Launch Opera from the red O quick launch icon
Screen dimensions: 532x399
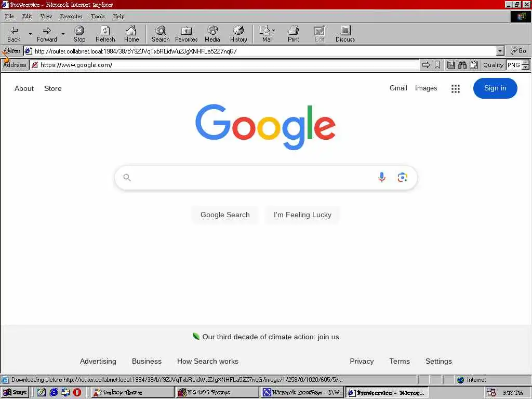click(x=77, y=392)
